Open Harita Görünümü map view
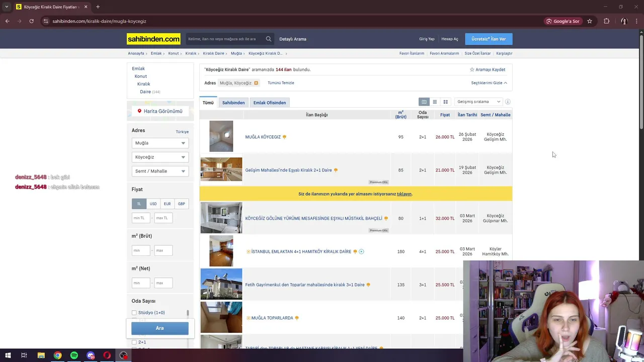The height and width of the screenshot is (362, 644). 160,111
